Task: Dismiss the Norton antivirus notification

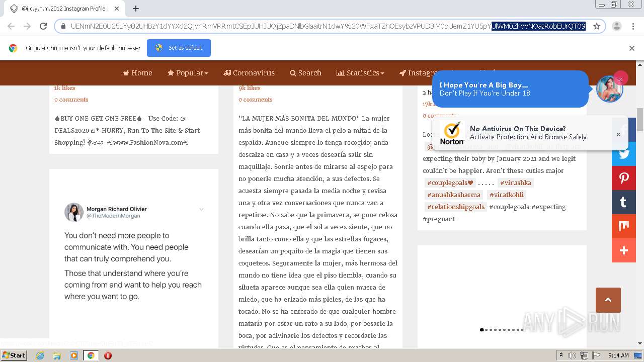Action: pyautogui.click(x=618, y=134)
